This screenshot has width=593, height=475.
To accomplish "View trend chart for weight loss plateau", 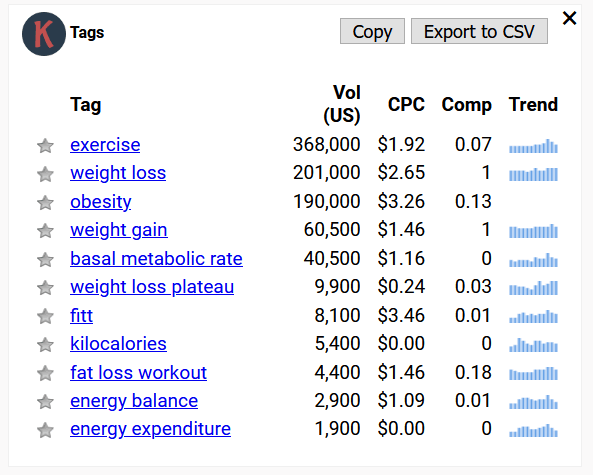I will [x=533, y=288].
